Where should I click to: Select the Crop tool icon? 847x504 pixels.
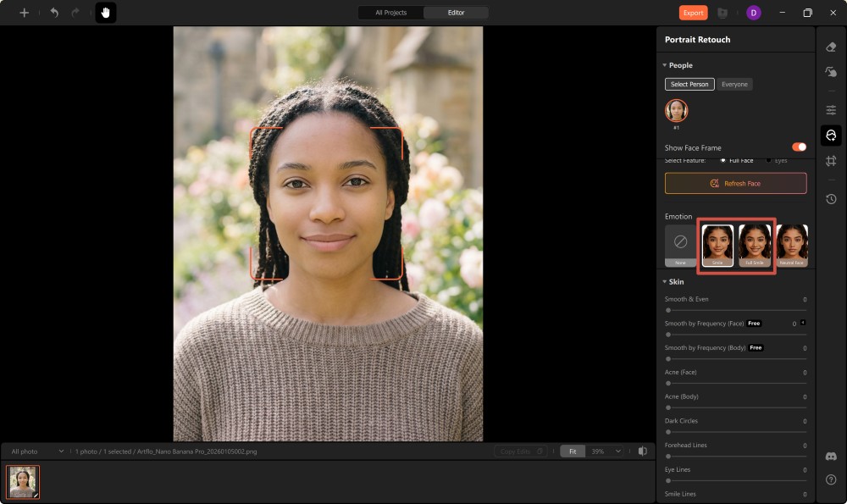tap(831, 161)
